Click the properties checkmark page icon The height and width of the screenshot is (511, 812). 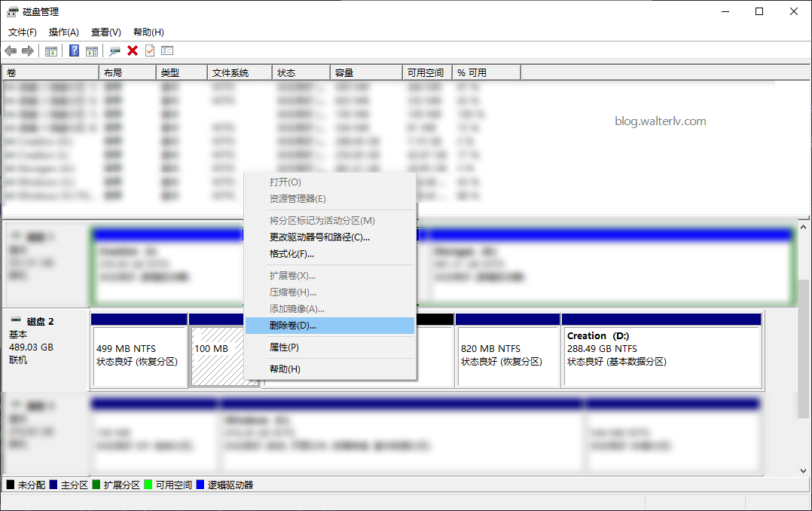pos(150,50)
